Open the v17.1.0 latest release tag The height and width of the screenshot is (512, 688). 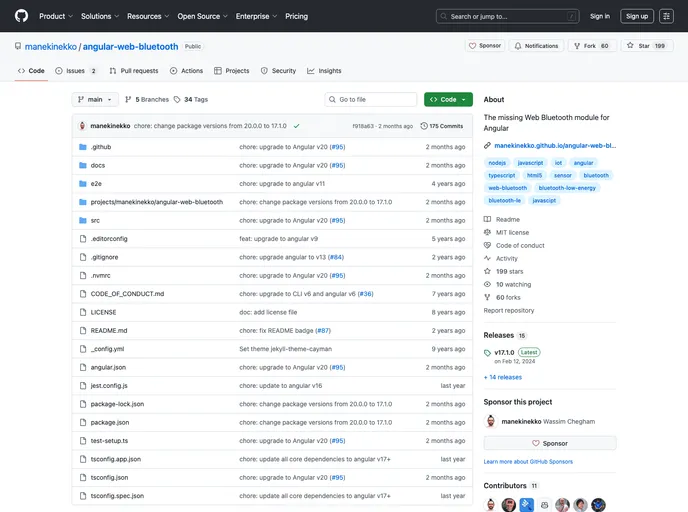pos(504,353)
